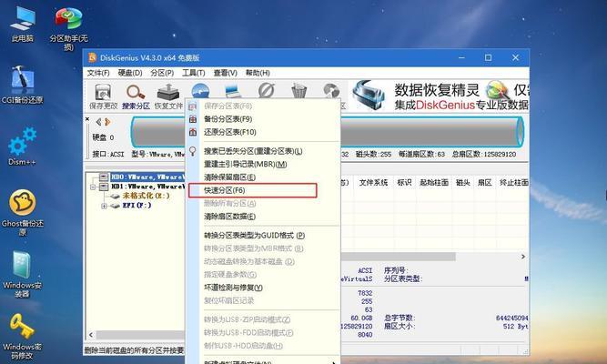Open the 硬盘(D) menu

click(x=130, y=73)
